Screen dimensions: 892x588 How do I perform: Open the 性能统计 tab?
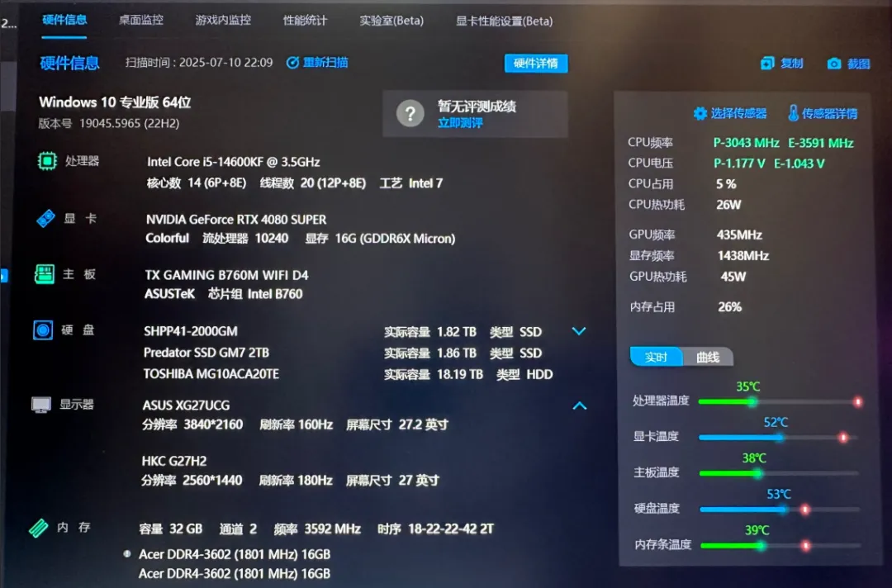(305, 21)
